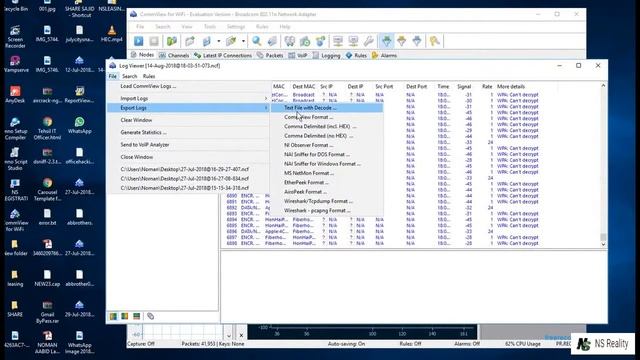Open the Search menu in Log Viewer
This screenshot has height=360, width=640.
(129, 76)
